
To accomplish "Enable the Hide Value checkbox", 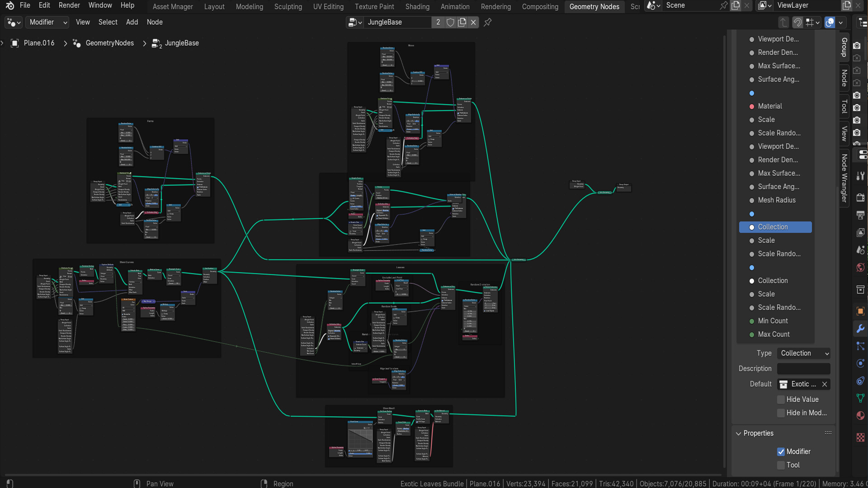I will [781, 399].
